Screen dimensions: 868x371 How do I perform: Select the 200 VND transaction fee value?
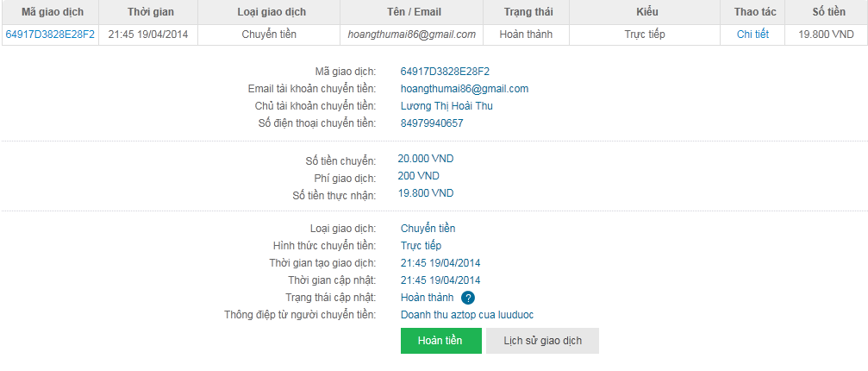(418, 176)
